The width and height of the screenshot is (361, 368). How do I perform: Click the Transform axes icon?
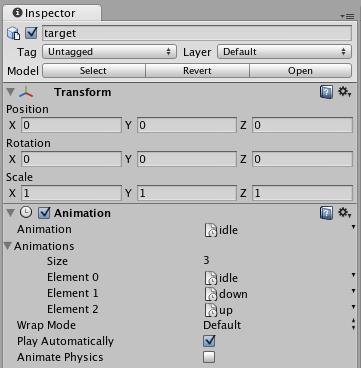[26, 92]
